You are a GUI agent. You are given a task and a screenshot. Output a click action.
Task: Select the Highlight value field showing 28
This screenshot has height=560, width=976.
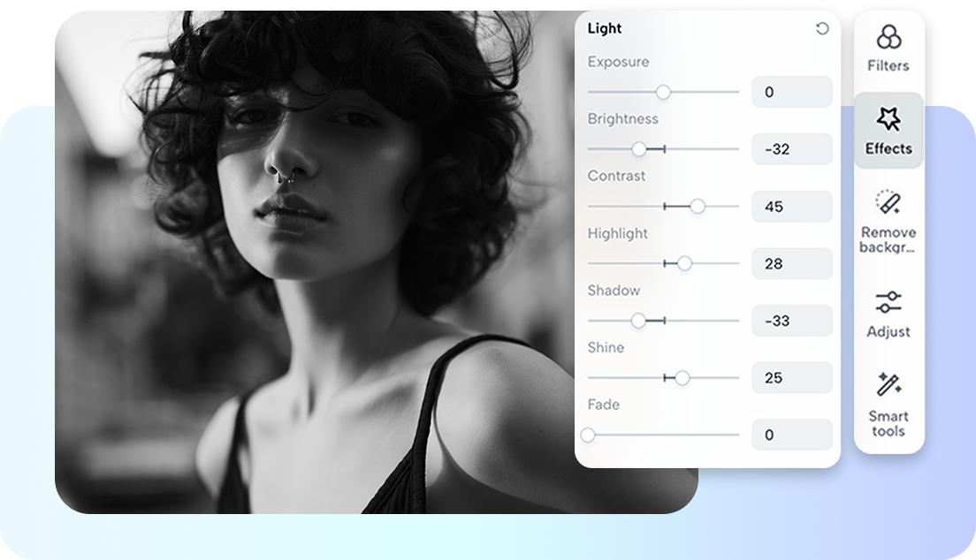pos(791,263)
